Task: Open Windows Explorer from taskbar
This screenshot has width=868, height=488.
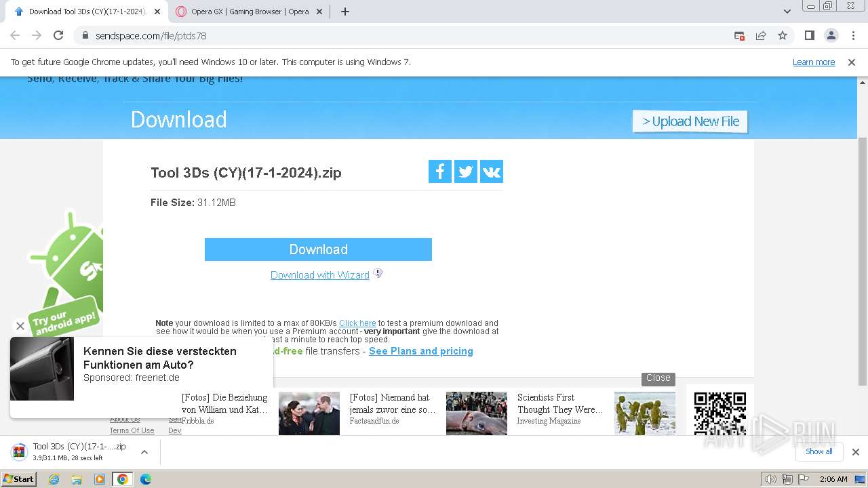Action: (x=77, y=479)
